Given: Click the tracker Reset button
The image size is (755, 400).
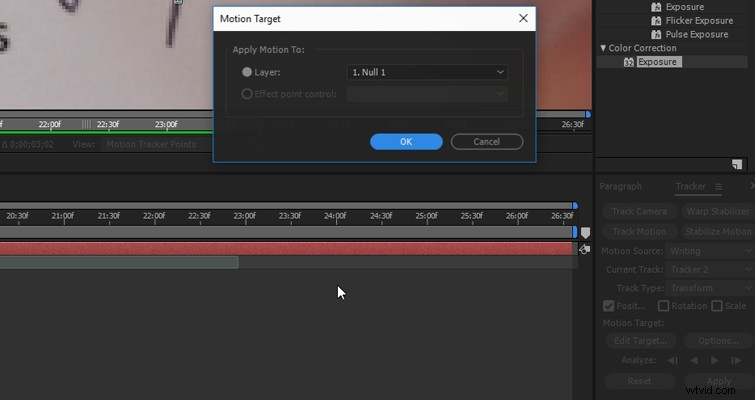Looking at the screenshot, I should [x=639, y=381].
